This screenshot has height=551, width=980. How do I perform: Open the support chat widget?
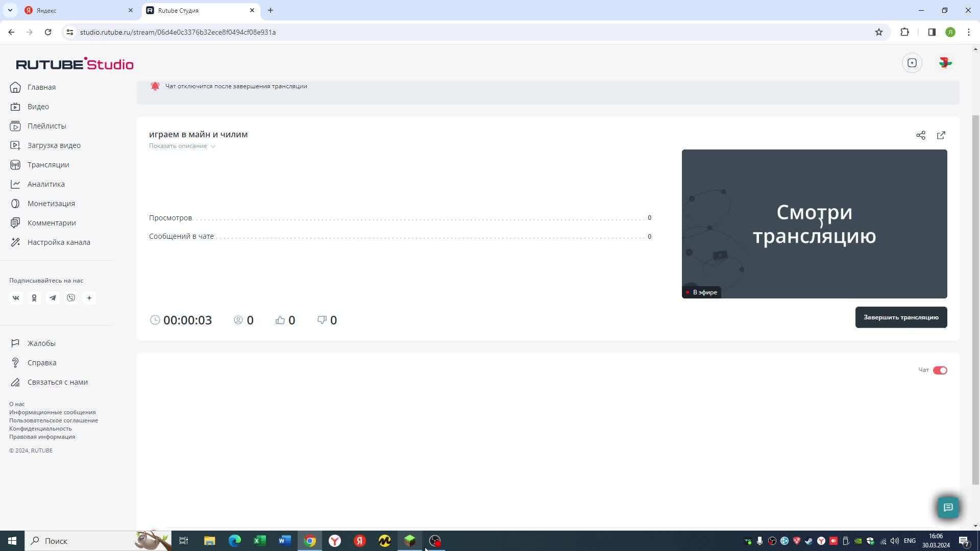click(948, 508)
